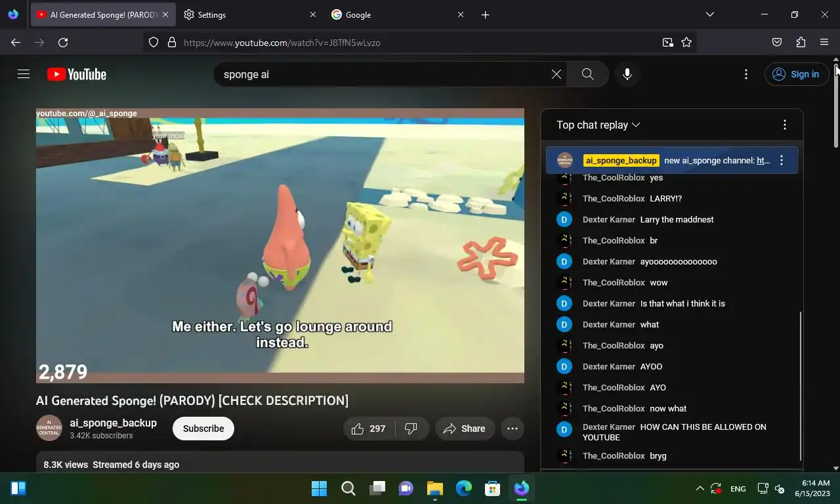Subscribe to ai_sponge_backup

pyautogui.click(x=203, y=429)
